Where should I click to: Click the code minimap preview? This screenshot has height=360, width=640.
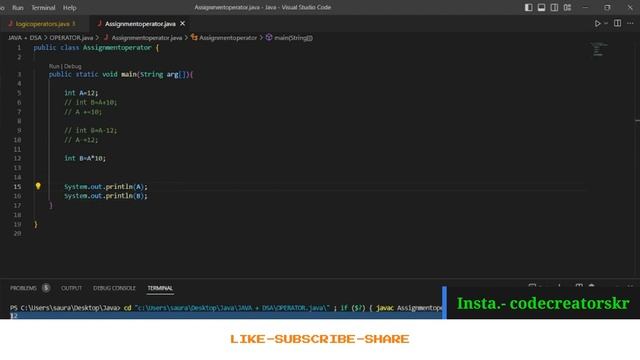pos(599,49)
